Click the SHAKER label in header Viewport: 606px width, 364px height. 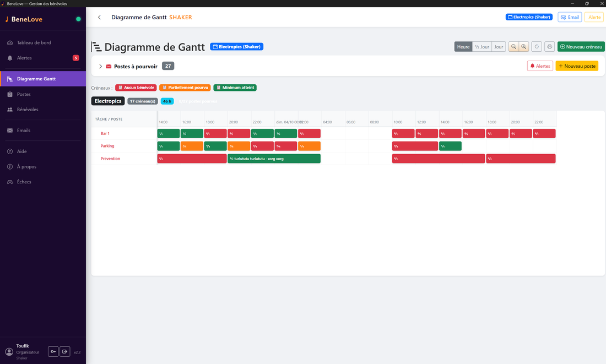[181, 18]
